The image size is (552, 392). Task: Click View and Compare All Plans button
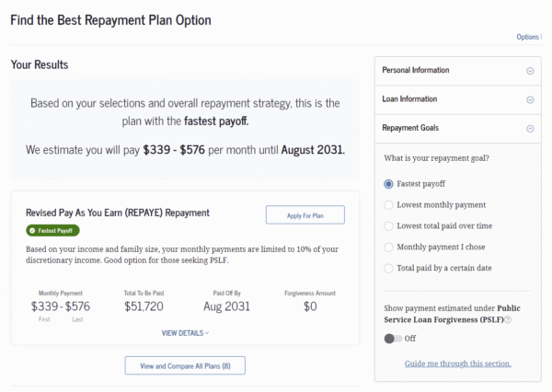coord(185,366)
